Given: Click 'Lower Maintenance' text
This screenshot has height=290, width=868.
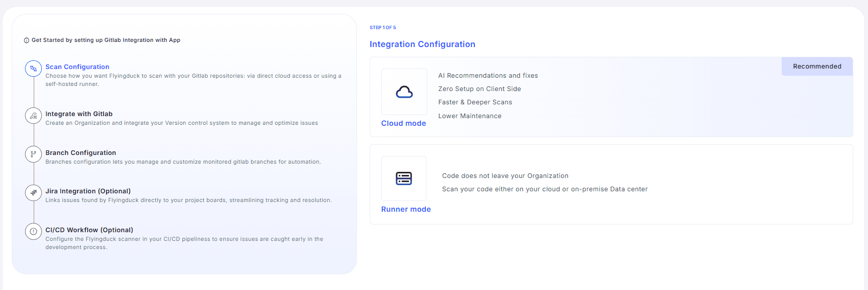Looking at the screenshot, I should (470, 116).
